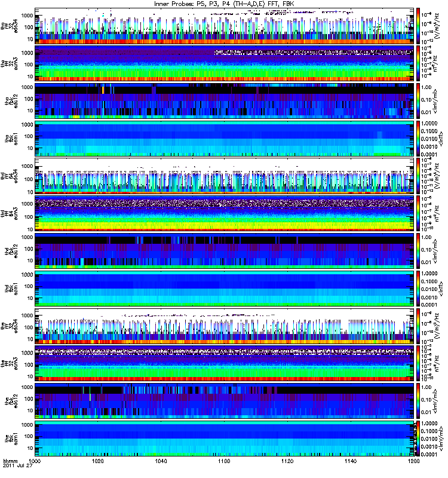Click the time axis tick label 1100
The width and height of the screenshot is (448, 478).
point(224,461)
